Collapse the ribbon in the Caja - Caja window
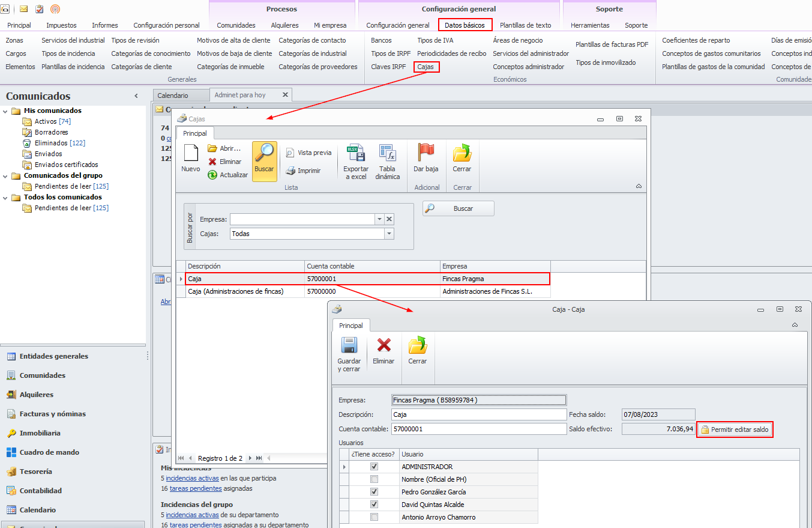The width and height of the screenshot is (812, 528). [x=795, y=325]
